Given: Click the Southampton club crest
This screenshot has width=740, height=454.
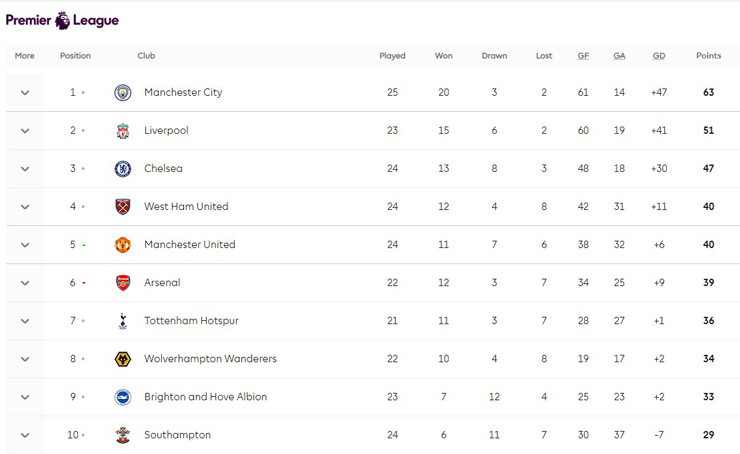Looking at the screenshot, I should (123, 435).
